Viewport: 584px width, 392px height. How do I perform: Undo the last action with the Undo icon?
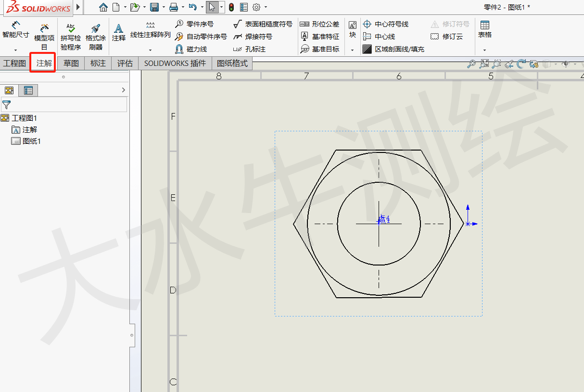coord(192,7)
